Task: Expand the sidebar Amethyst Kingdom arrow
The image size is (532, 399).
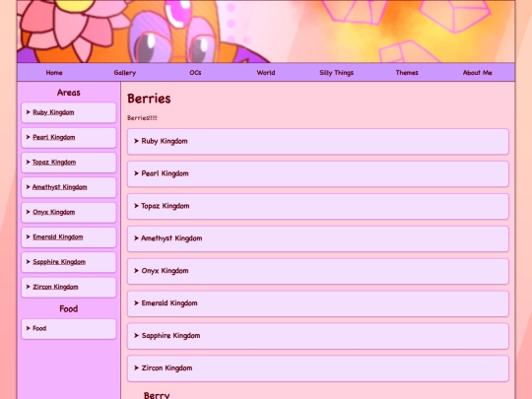Action: (x=29, y=187)
